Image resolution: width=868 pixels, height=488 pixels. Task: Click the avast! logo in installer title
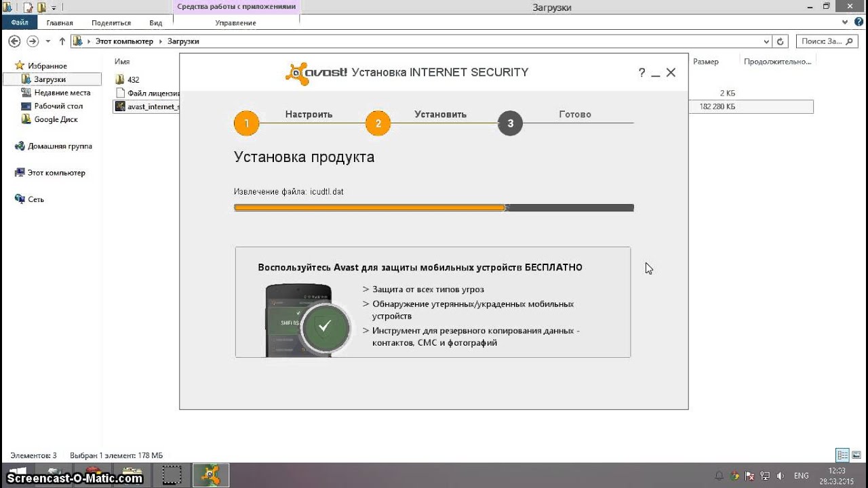click(x=316, y=73)
